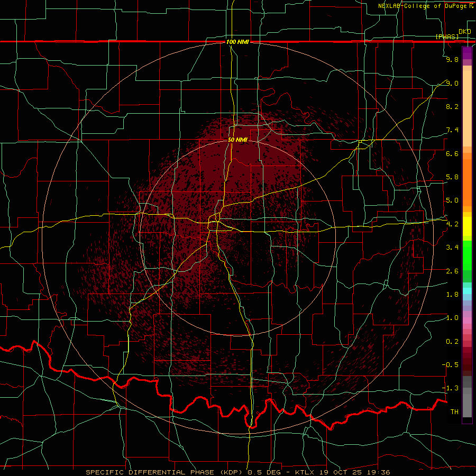476x476 pixels.
Task: Click the 100 NMI range ring label
Action: pos(237,42)
